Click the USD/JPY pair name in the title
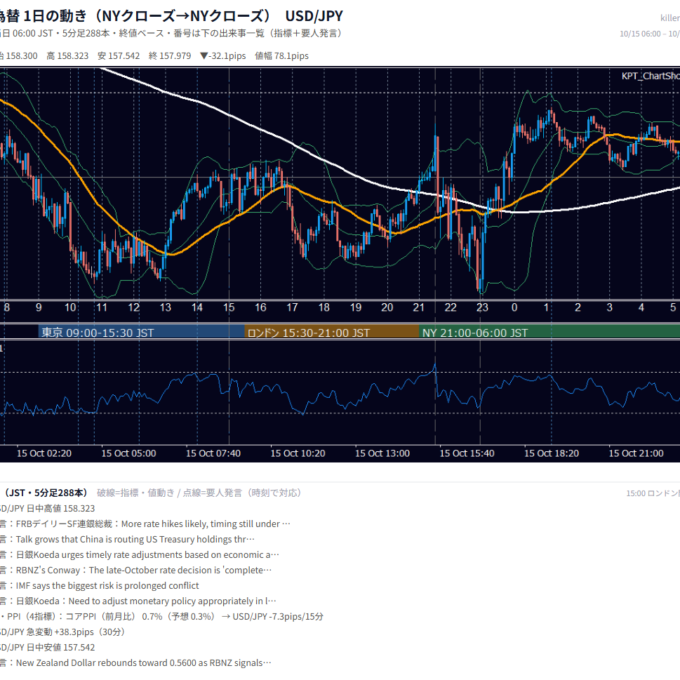The height and width of the screenshot is (680, 680). point(314,16)
